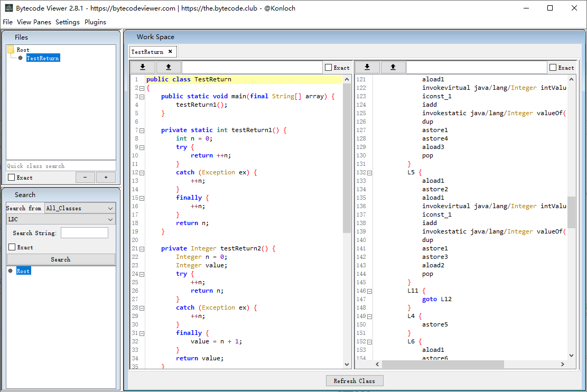This screenshot has width=587, height=392.
Task: Close the TestReturn tab with its x
Action: pos(170,52)
